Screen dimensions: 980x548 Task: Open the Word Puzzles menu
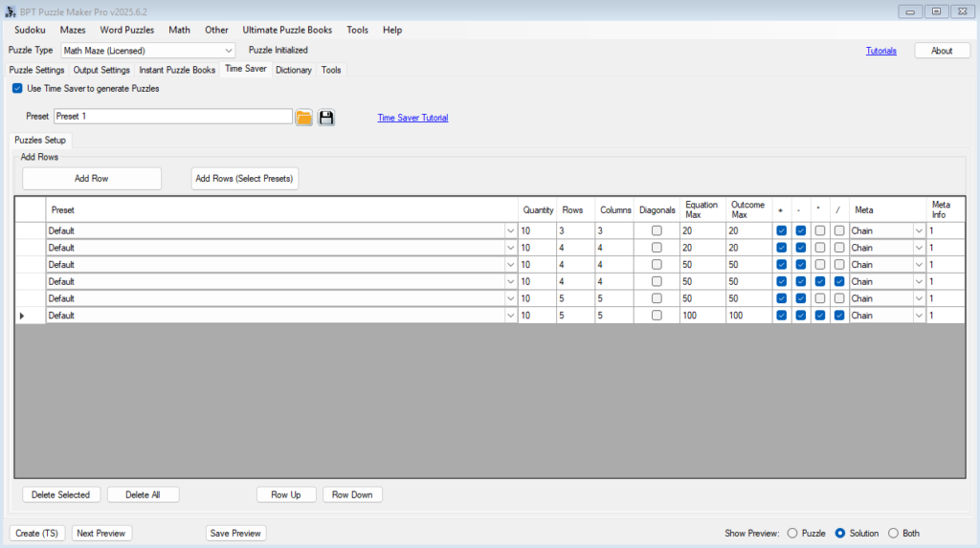pos(126,30)
